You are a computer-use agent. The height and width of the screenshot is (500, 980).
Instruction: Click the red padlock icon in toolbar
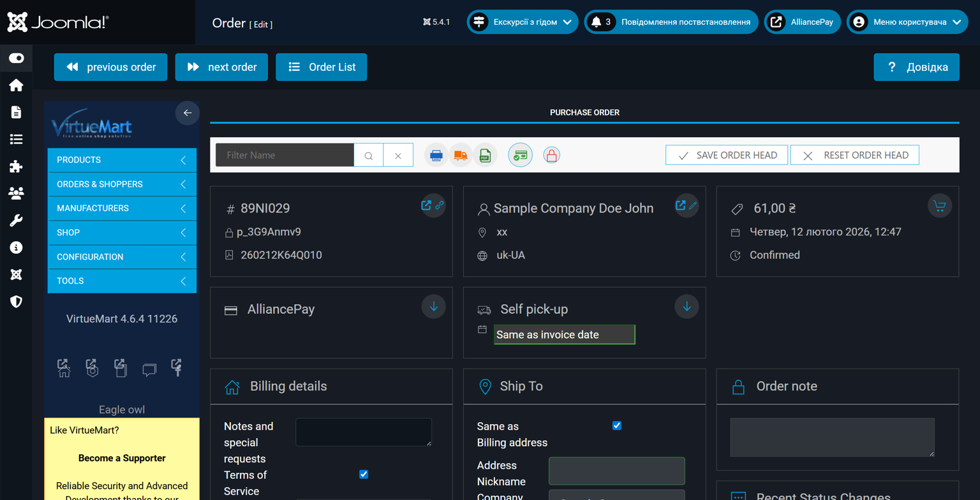pos(551,155)
